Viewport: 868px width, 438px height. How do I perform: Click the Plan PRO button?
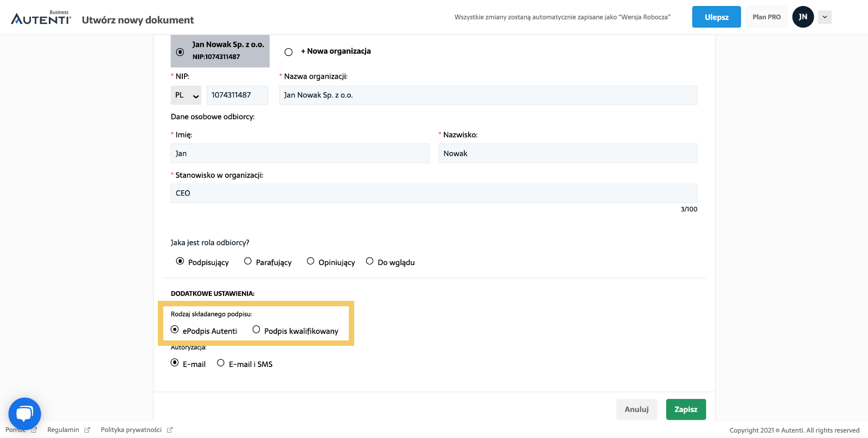[767, 17]
